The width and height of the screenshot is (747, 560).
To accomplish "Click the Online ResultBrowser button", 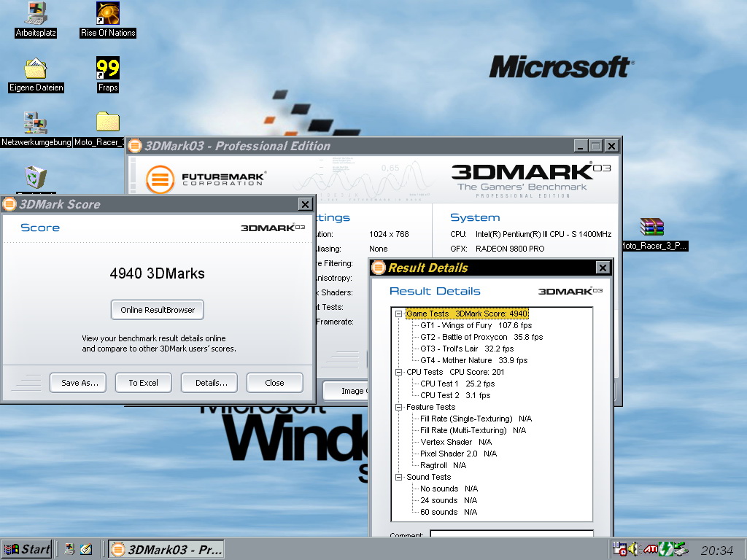I will point(157,309).
